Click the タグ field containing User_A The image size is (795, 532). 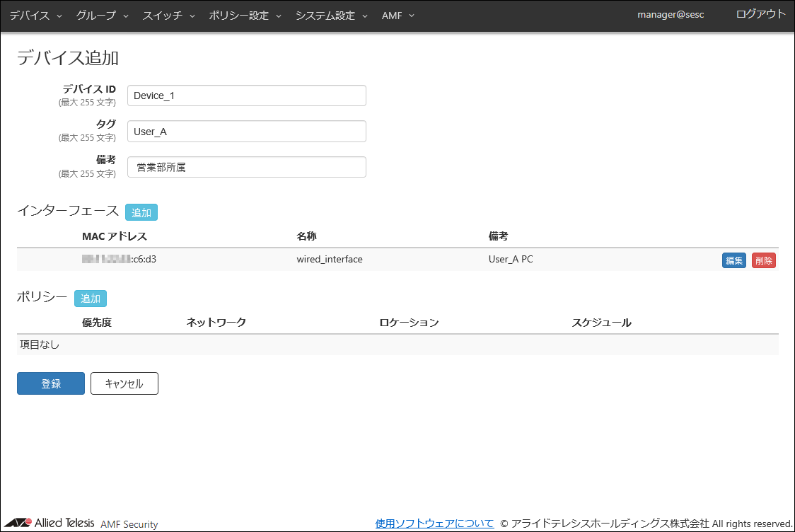246,131
